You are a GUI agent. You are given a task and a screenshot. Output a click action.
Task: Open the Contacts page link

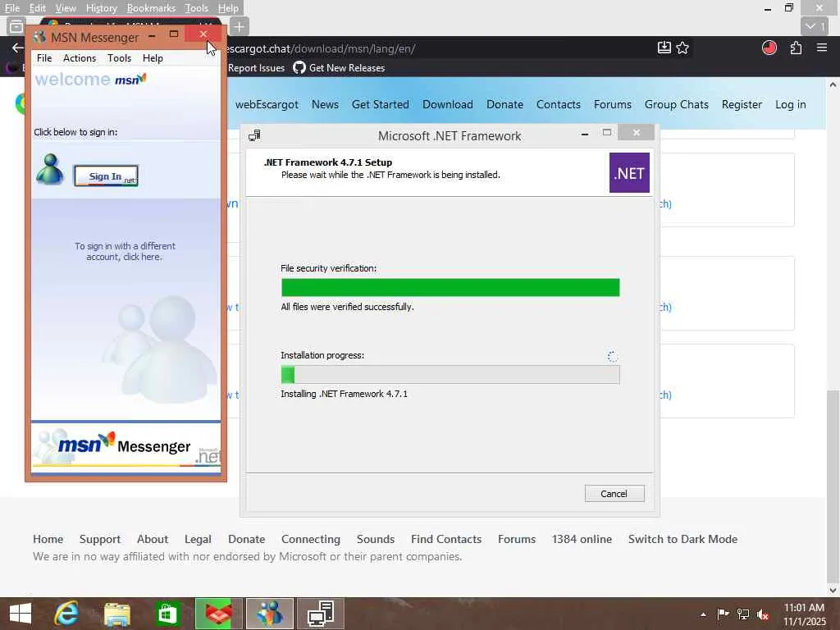[558, 104]
